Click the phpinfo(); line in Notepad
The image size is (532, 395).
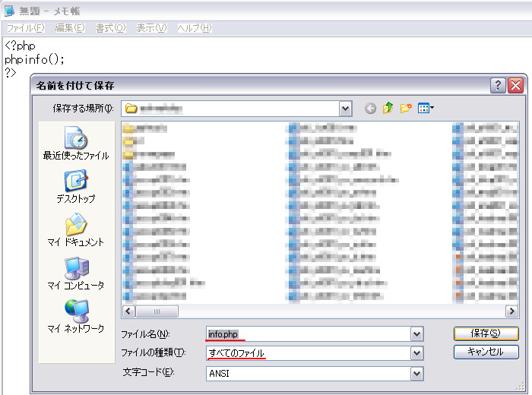click(34, 59)
